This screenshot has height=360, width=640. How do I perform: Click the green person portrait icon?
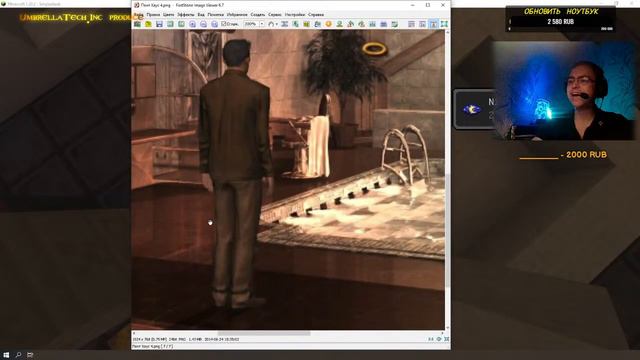click(340, 24)
